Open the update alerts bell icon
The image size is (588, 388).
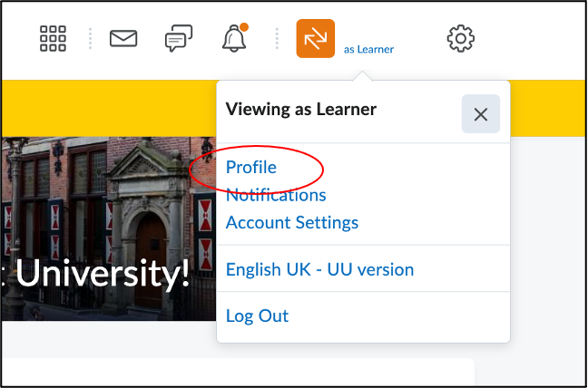pos(234,39)
